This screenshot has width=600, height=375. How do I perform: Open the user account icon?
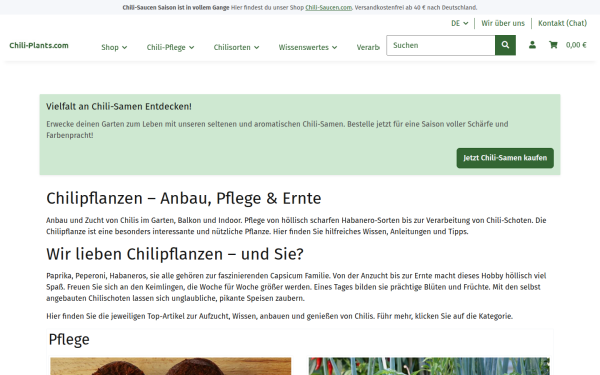[x=532, y=45]
